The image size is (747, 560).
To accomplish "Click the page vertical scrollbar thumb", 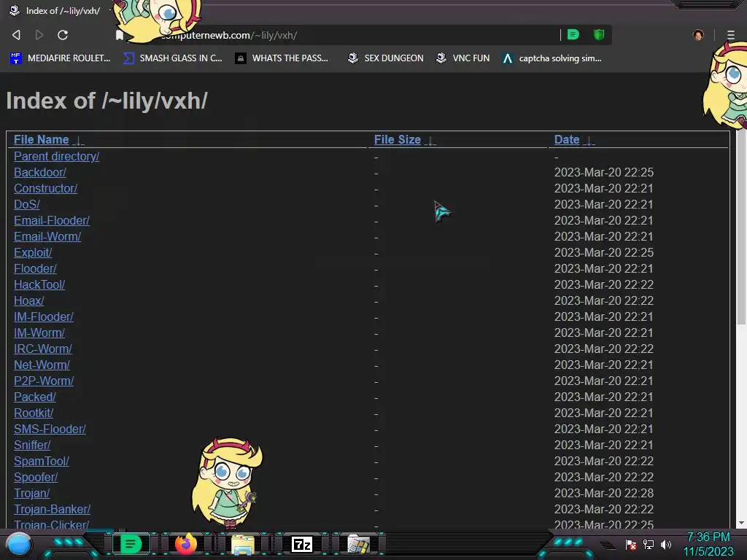I will [x=741, y=228].
